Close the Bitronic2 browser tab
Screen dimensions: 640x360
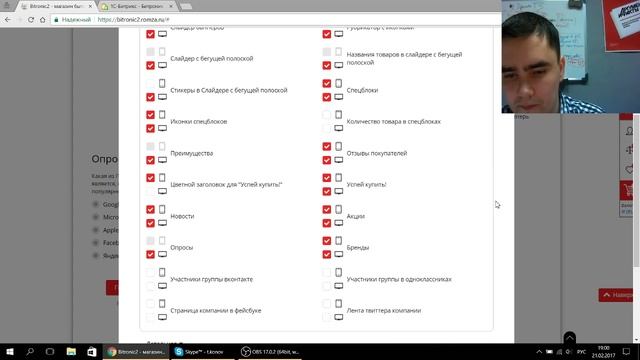pyautogui.click(x=90, y=7)
